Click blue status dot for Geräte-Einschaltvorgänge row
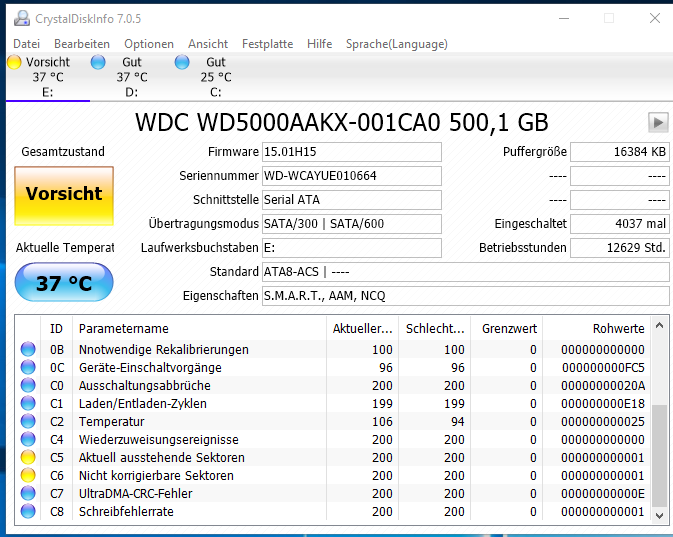 28,367
